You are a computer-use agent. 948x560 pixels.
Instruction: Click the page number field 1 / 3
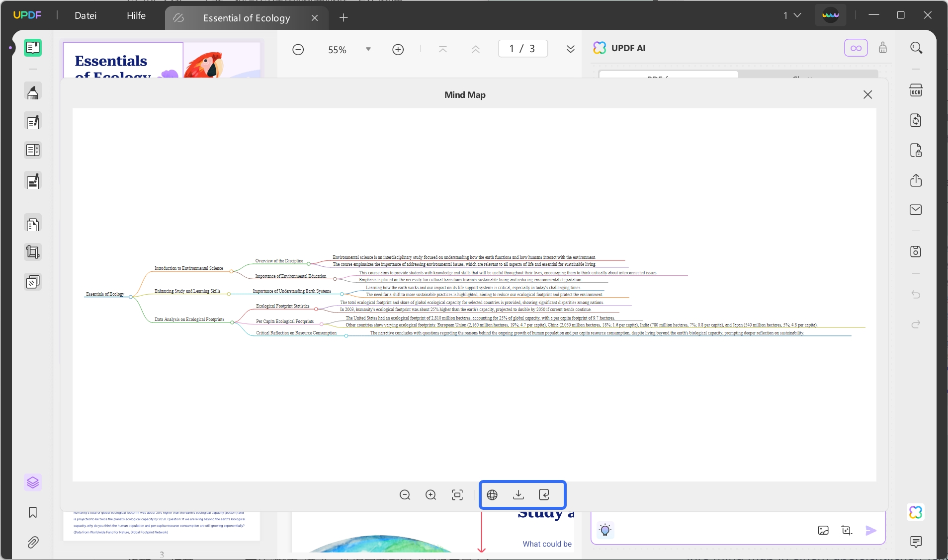click(522, 49)
